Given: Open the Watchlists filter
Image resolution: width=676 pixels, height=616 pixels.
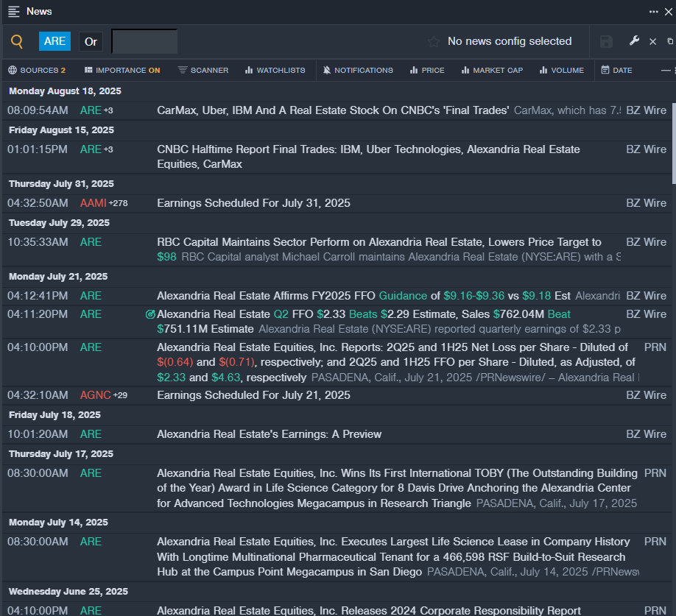Looking at the screenshot, I should click(x=275, y=70).
